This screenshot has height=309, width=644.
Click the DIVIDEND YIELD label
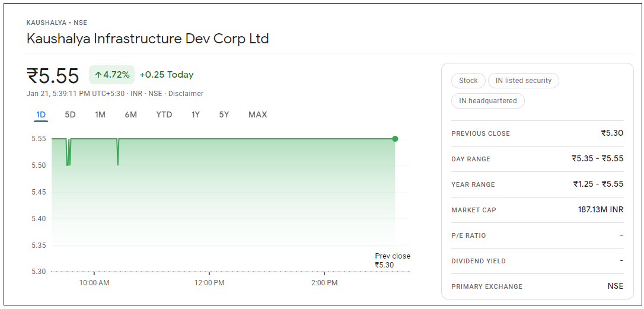(x=479, y=261)
